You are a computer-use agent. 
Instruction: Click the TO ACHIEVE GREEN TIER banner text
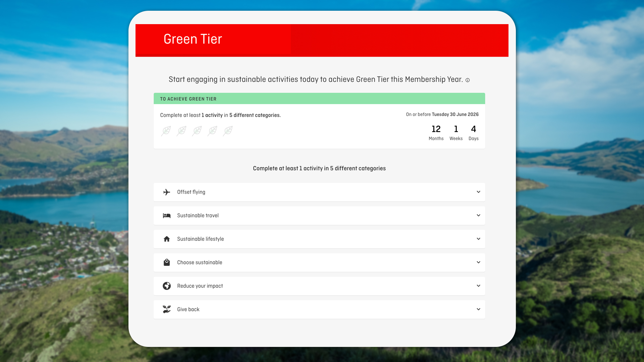click(188, 99)
